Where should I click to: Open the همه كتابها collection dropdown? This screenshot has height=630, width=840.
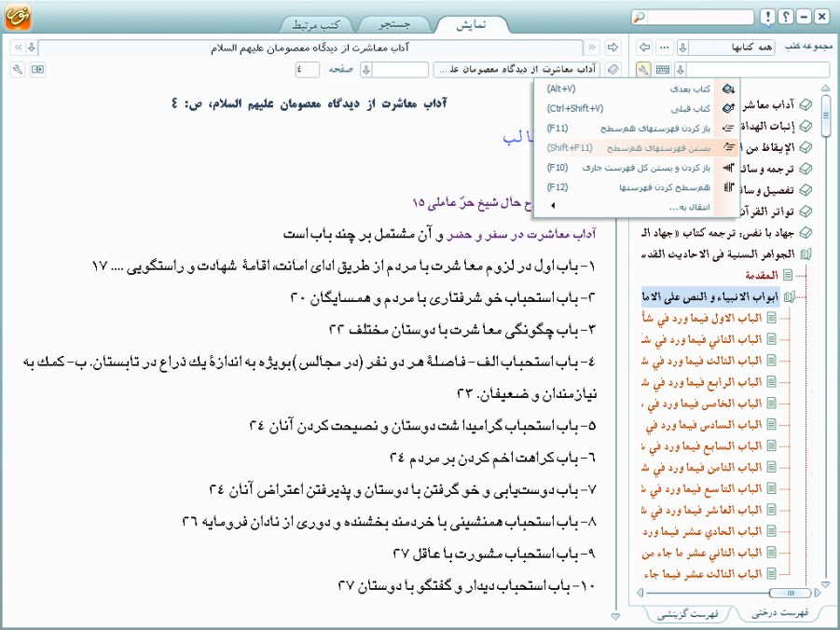tap(682, 48)
